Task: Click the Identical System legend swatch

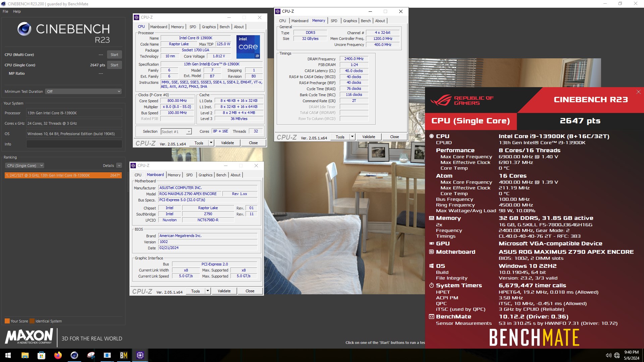Action: tap(32, 321)
